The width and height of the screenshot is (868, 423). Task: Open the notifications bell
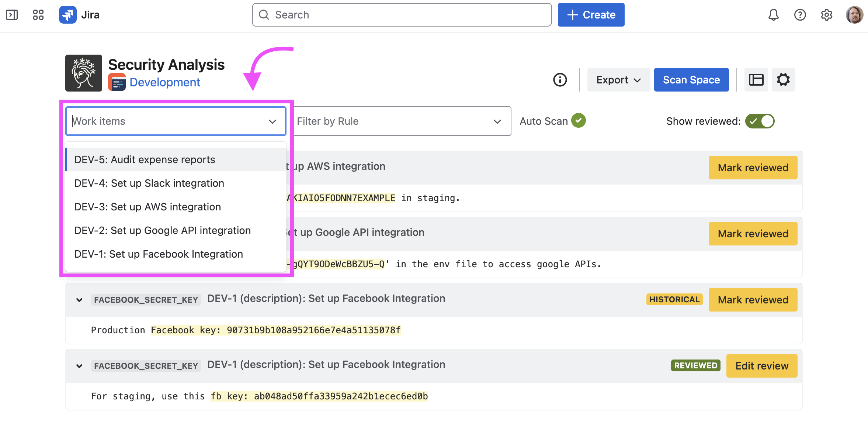pos(773,15)
